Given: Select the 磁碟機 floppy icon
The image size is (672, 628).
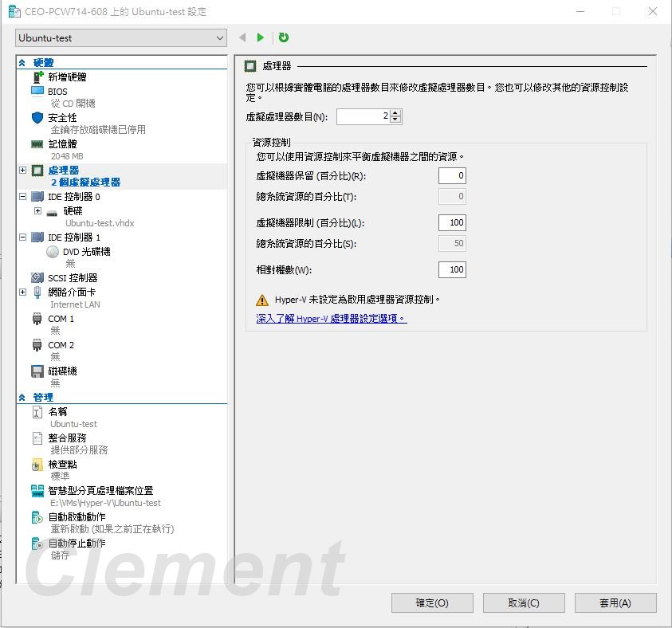Looking at the screenshot, I should click(x=37, y=371).
